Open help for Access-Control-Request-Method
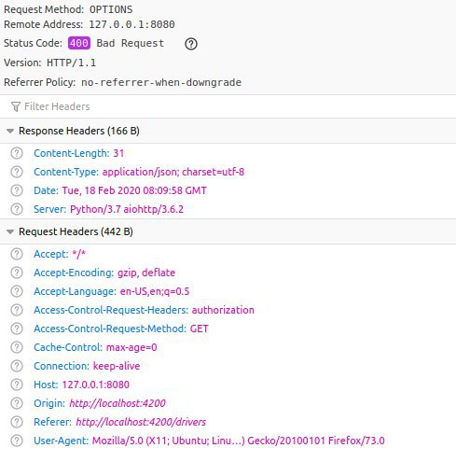456x476 pixels. click(x=17, y=329)
